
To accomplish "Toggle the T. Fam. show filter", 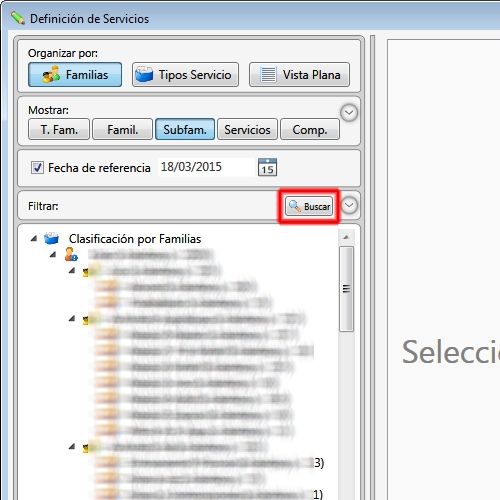I will point(59,129).
